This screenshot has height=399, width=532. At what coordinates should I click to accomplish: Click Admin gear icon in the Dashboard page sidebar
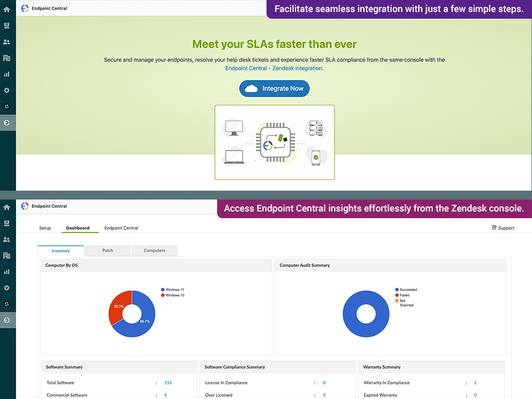[x=7, y=288]
